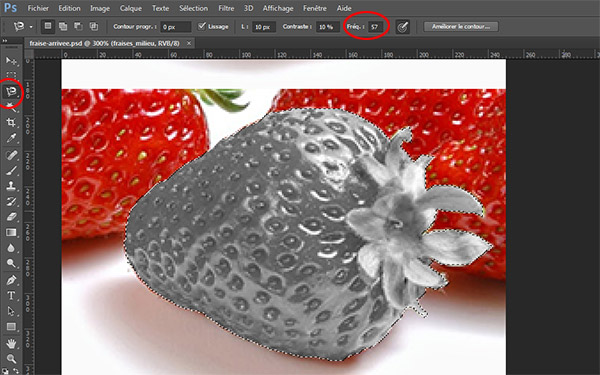Expand the collapsed toolbox double arrows
The image size is (600, 375).
5,41
